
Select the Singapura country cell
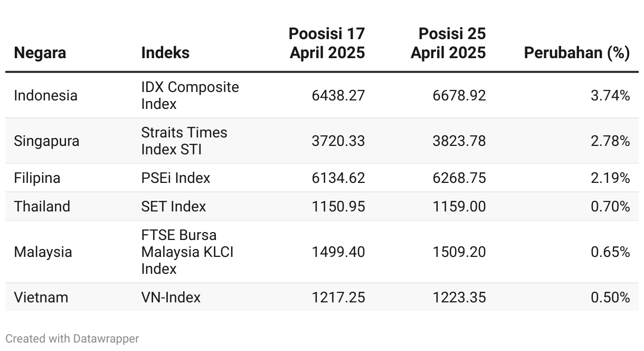coord(46,141)
